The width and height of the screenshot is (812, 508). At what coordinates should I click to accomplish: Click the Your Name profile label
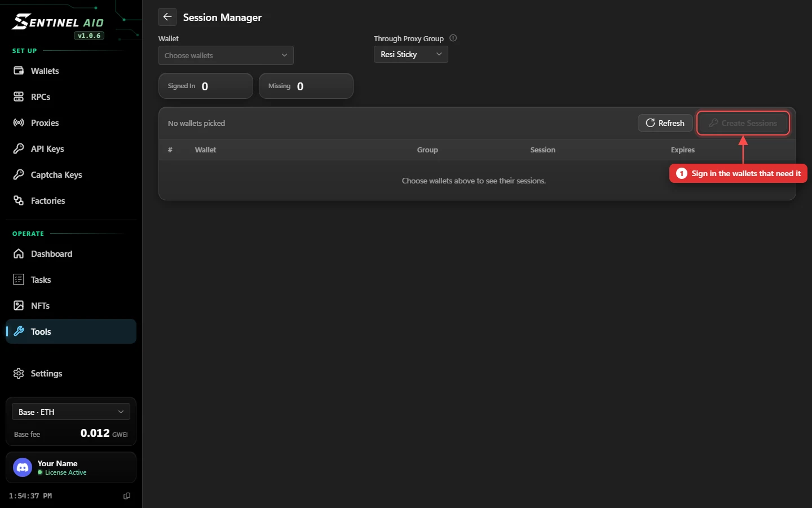[x=58, y=463]
